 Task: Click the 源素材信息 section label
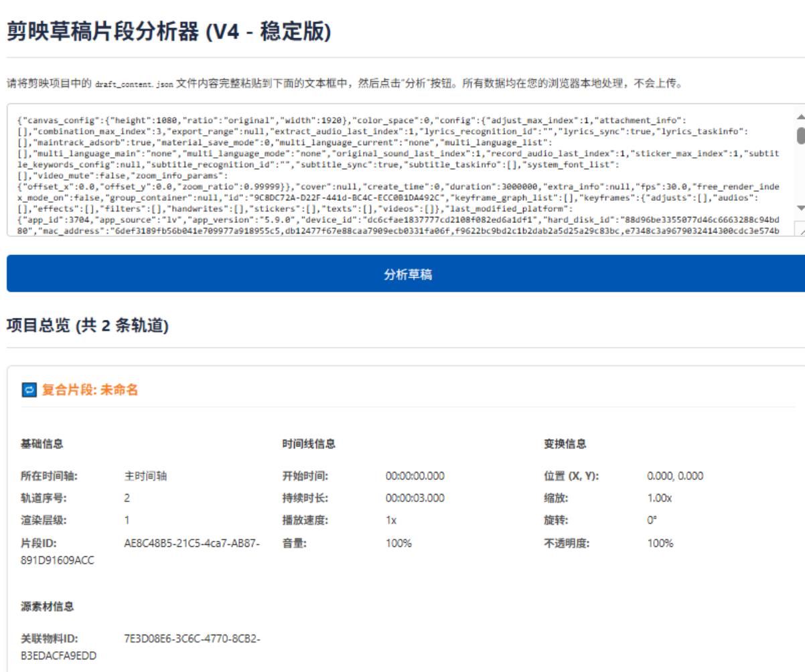[x=48, y=606]
